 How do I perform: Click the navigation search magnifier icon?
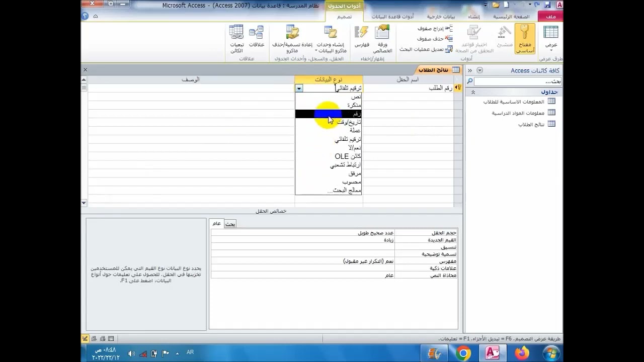point(469,81)
